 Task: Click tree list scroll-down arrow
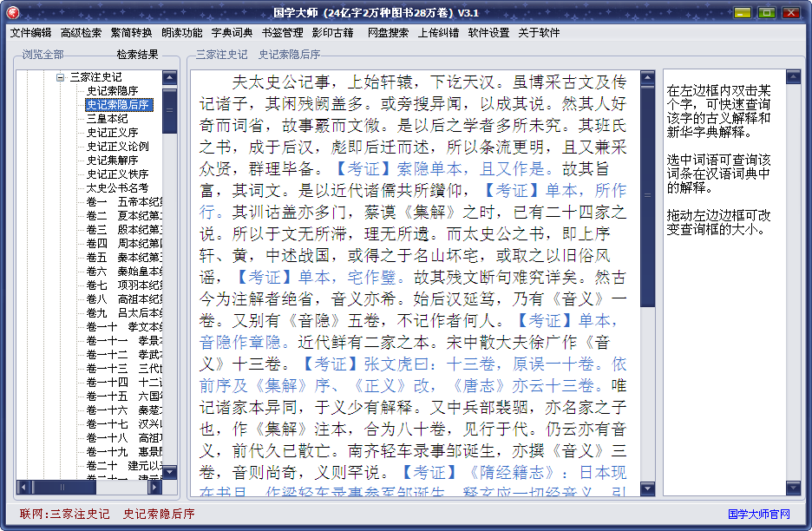170,472
